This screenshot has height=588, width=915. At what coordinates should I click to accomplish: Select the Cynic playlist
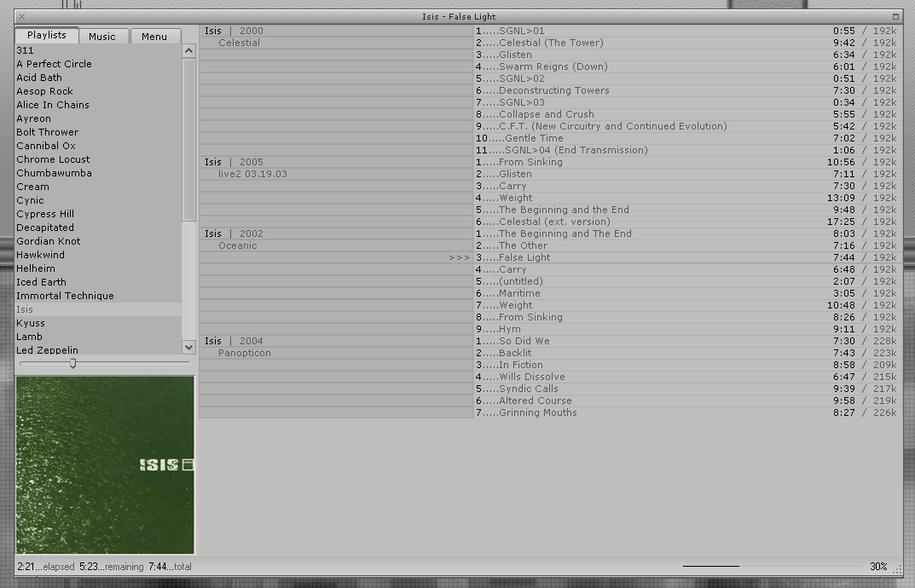99,200
